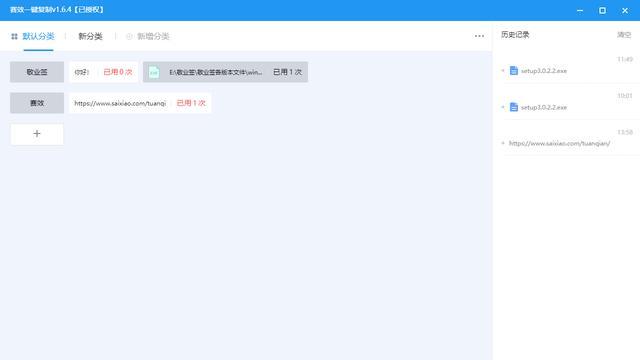Minimize the 赛效一键复制 window

(580, 11)
